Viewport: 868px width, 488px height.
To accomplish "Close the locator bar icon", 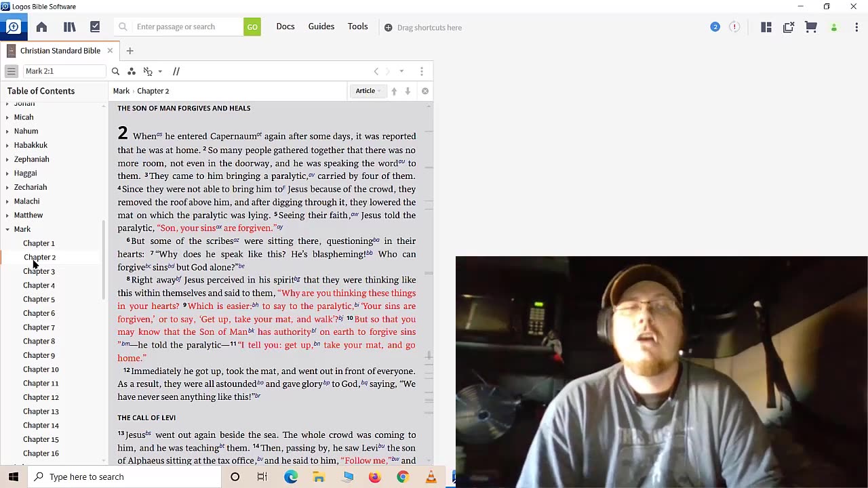I will pyautogui.click(x=425, y=91).
